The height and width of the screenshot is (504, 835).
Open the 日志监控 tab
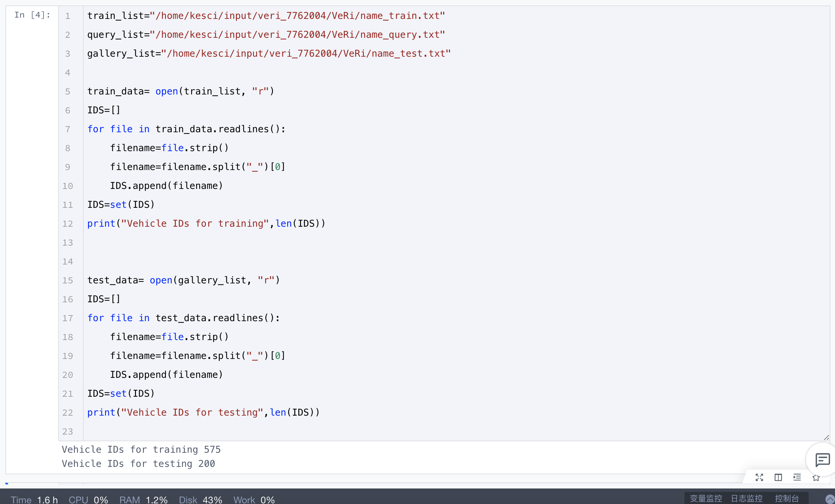(747, 499)
